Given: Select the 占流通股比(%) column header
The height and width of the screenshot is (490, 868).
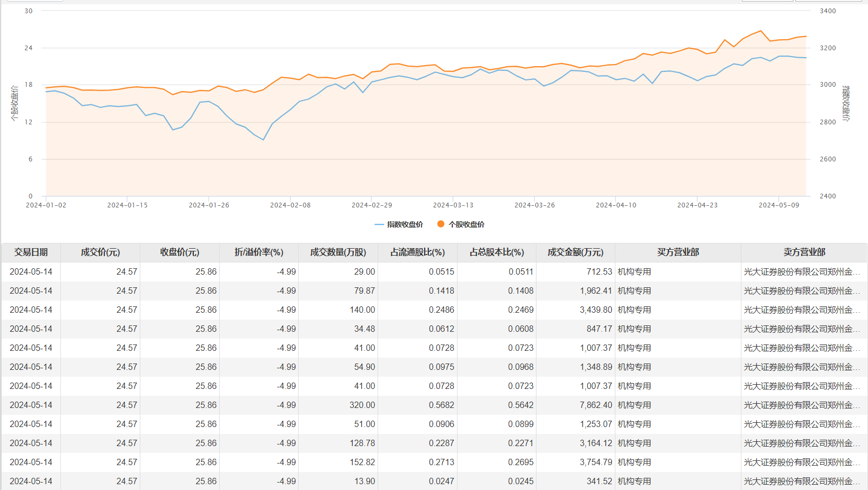Looking at the screenshot, I should pos(417,252).
